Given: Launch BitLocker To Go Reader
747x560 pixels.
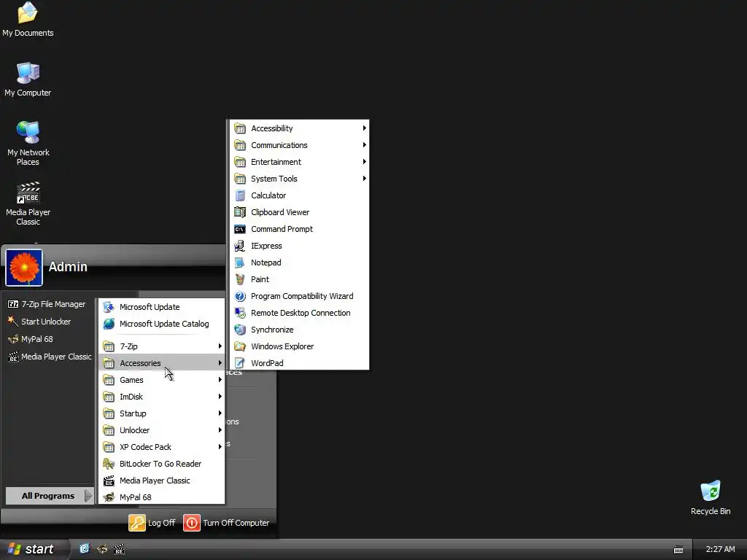Looking at the screenshot, I should (x=161, y=464).
